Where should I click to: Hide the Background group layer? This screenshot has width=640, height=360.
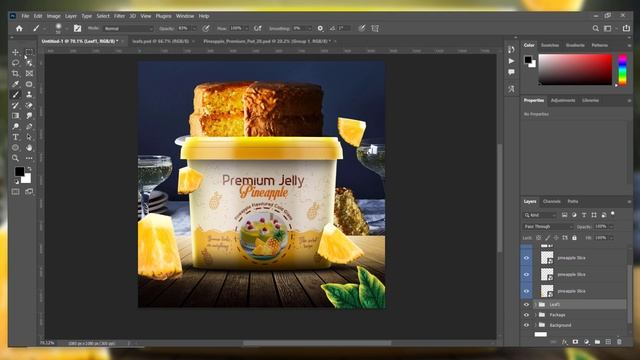pyautogui.click(x=527, y=325)
